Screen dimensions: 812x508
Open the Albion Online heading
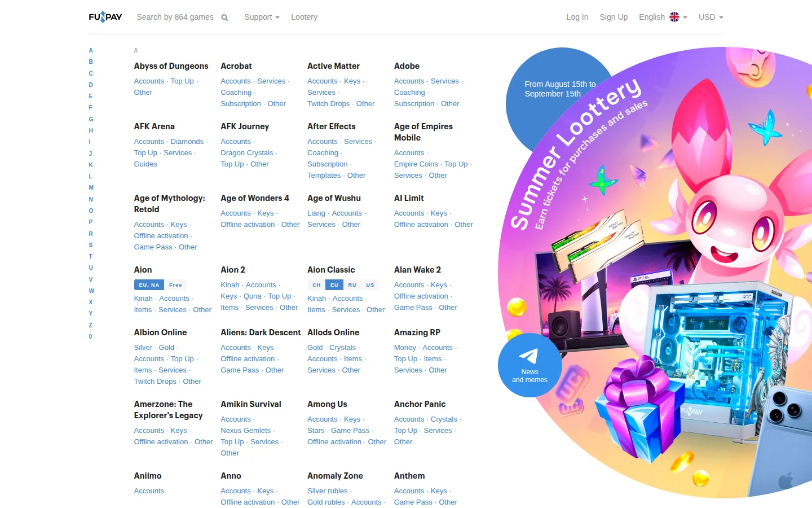(160, 332)
